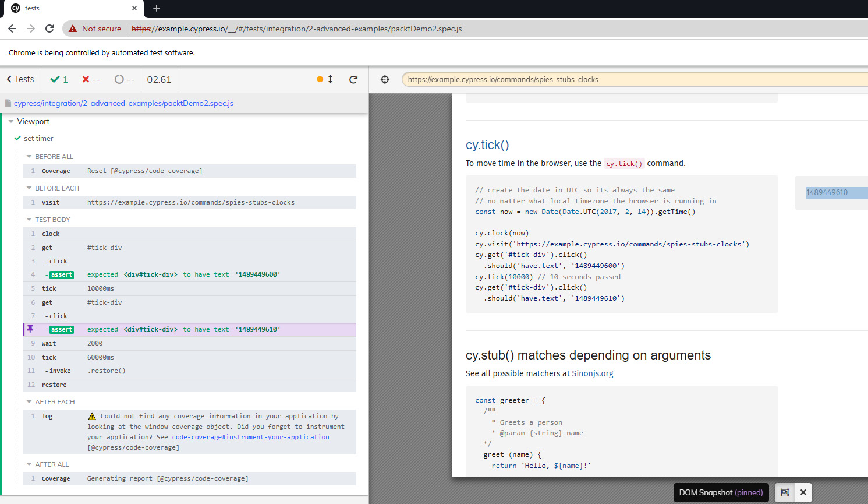Image resolution: width=868 pixels, height=504 pixels.
Task: Reload the Chrome page
Action: click(x=49, y=29)
